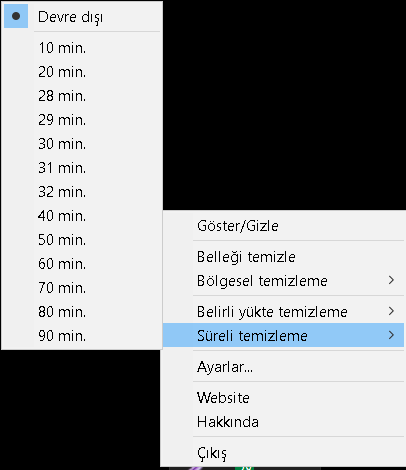Select the 90 min. interval
The width and height of the screenshot is (406, 470).
82,336
